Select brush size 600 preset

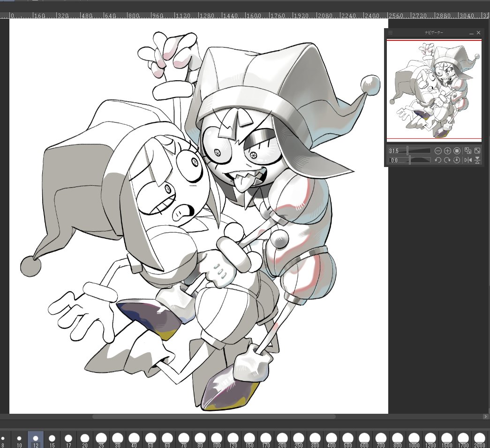click(364, 440)
